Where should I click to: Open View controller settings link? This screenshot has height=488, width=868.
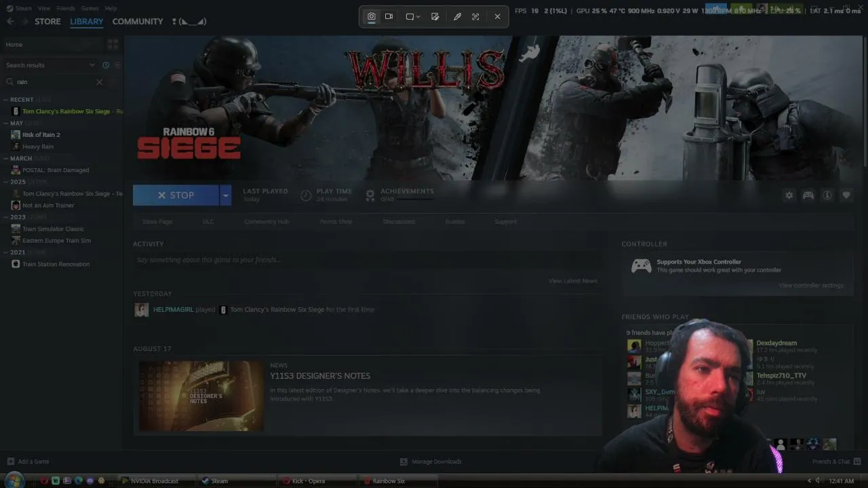811,285
